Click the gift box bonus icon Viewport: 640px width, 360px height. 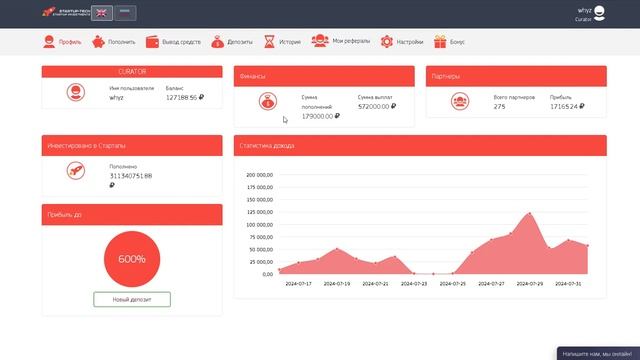440,42
